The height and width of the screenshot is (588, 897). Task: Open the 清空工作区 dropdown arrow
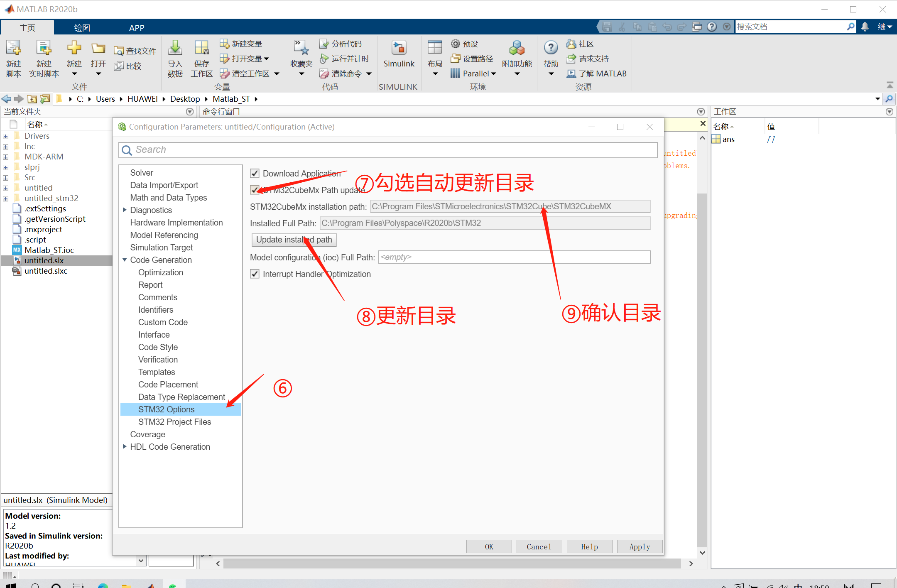point(277,74)
